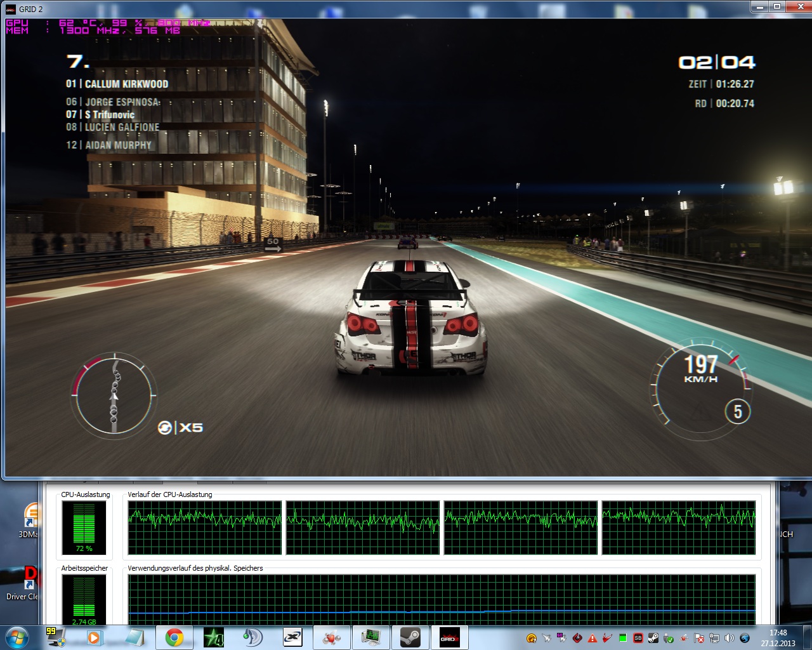The image size is (812, 650).
Task: Click the lap counter 02|04
Action: pos(717,62)
